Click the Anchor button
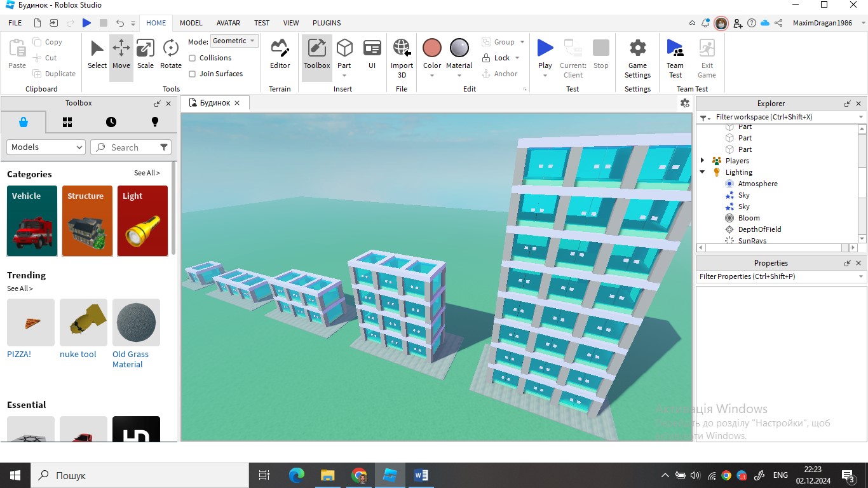The height and width of the screenshot is (488, 868). pyautogui.click(x=499, y=74)
